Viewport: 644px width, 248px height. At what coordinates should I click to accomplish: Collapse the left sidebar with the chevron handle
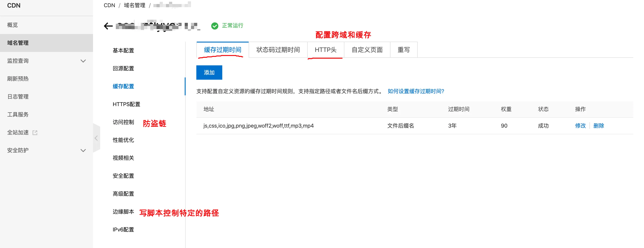[x=96, y=138]
